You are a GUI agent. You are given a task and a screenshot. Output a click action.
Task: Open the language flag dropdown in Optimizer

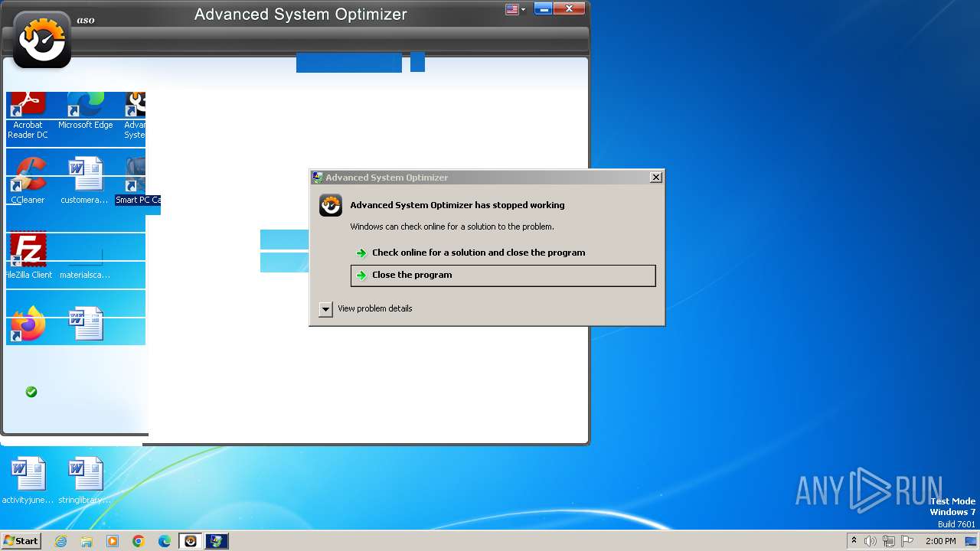coord(515,9)
